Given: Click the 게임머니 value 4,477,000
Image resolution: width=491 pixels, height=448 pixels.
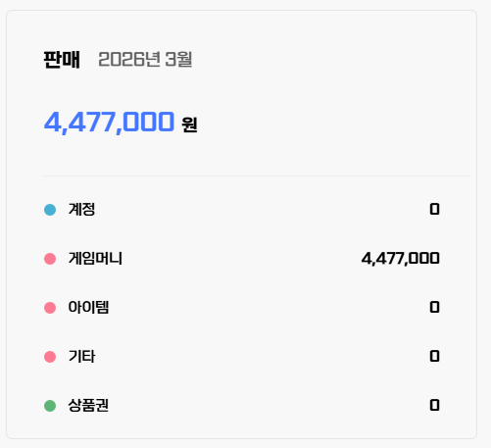Looking at the screenshot, I should point(401,259).
